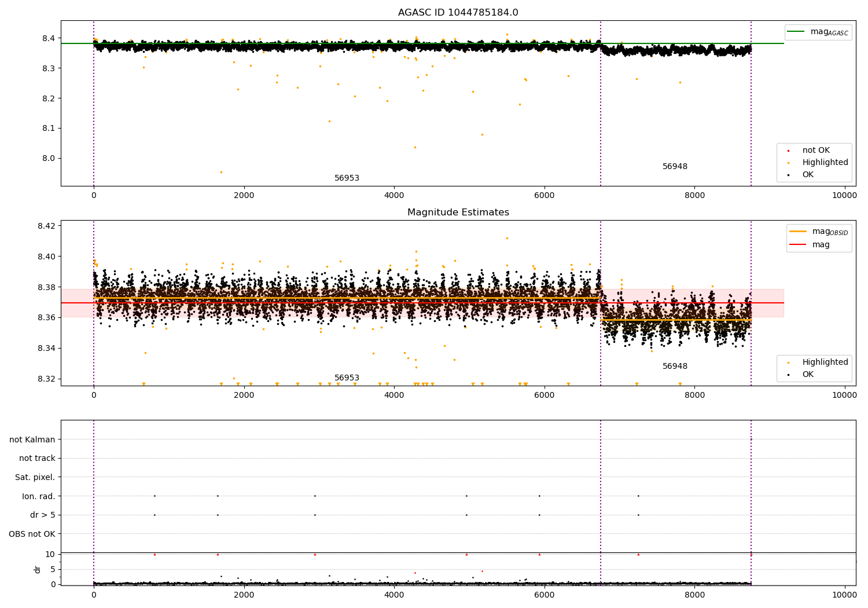
Task: Click 'Highlighted' legend entry in Magnitude Estimates plot
Action: pyautogui.click(x=825, y=362)
